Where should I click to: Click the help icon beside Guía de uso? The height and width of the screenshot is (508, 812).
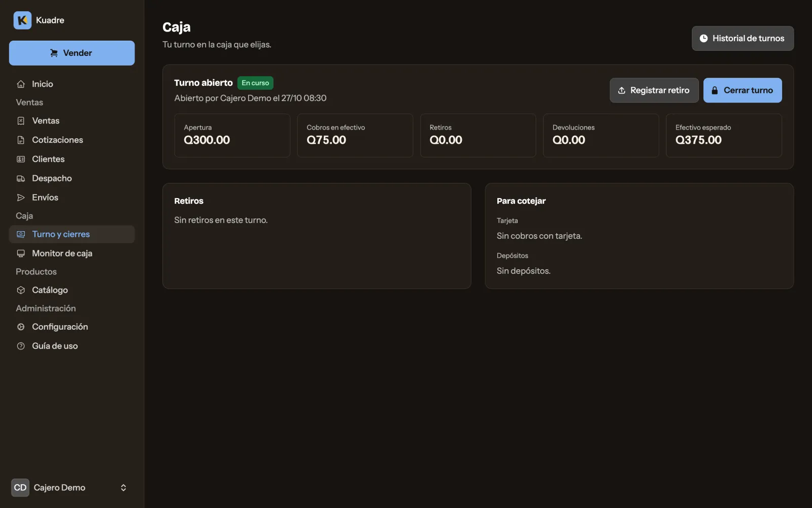[21, 346]
